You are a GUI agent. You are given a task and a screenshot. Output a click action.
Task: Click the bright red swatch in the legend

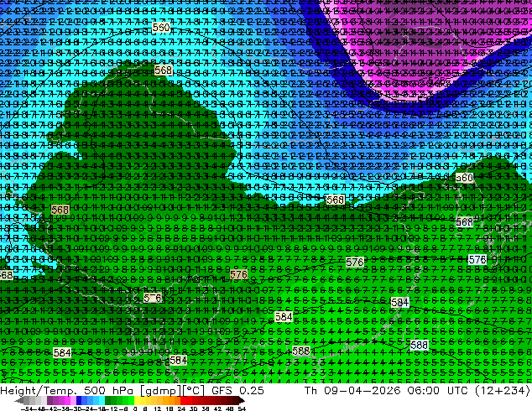[x=183, y=401]
